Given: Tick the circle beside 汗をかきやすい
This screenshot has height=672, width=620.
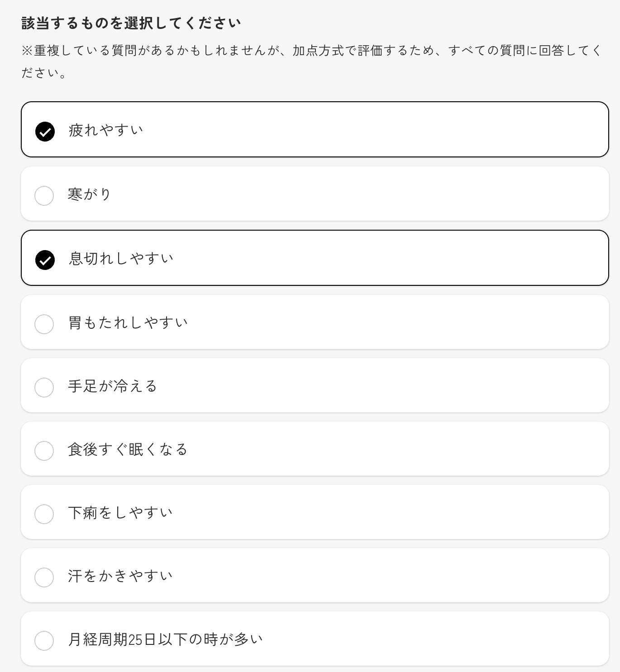Looking at the screenshot, I should click(44, 577).
